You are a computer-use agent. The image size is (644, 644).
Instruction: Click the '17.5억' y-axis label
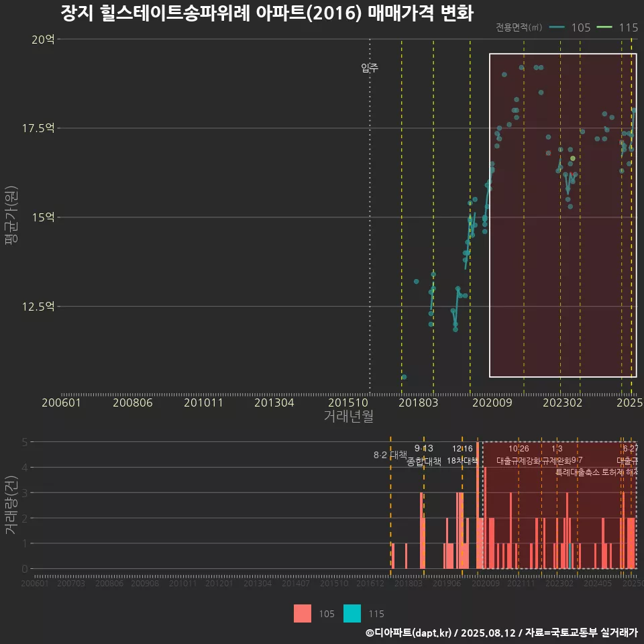[x=38, y=128]
